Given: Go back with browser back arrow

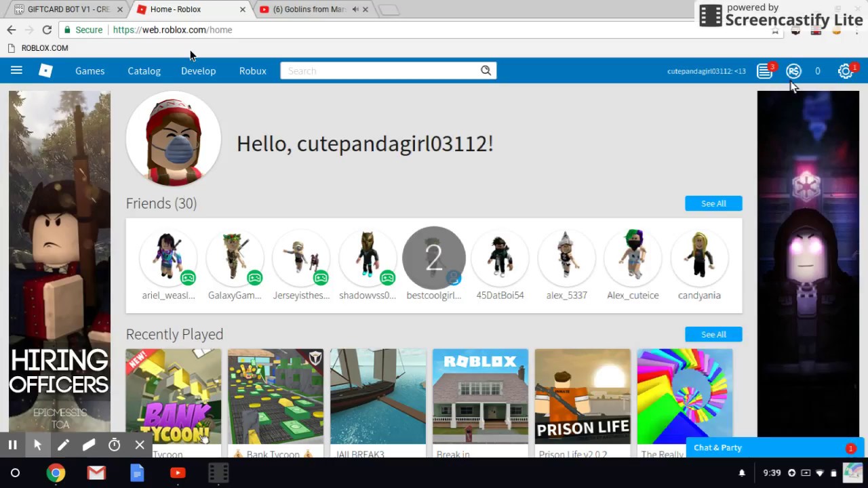Looking at the screenshot, I should tap(12, 30).
